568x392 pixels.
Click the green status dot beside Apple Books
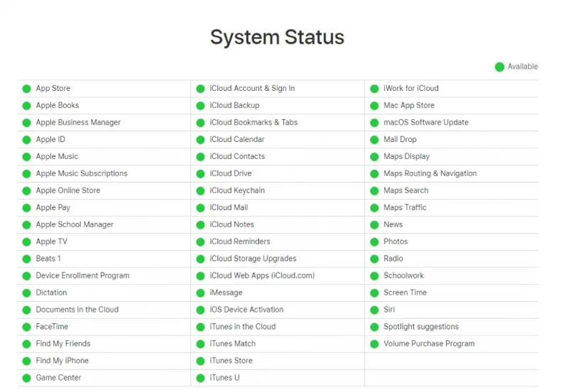click(26, 106)
